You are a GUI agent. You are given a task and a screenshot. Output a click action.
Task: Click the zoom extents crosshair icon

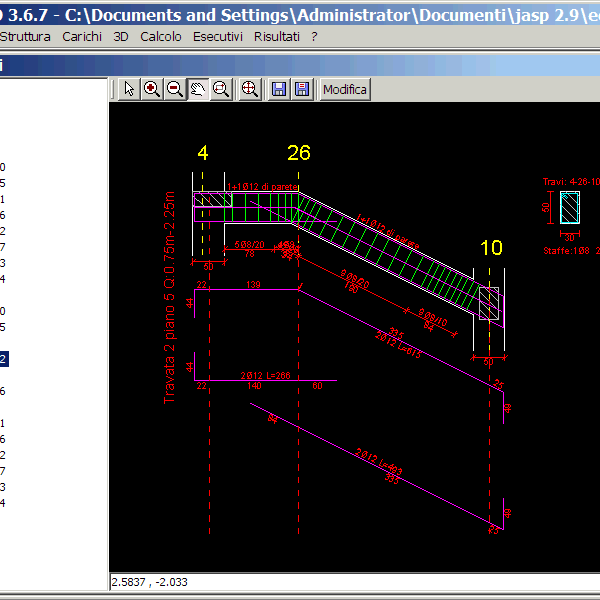(250, 89)
